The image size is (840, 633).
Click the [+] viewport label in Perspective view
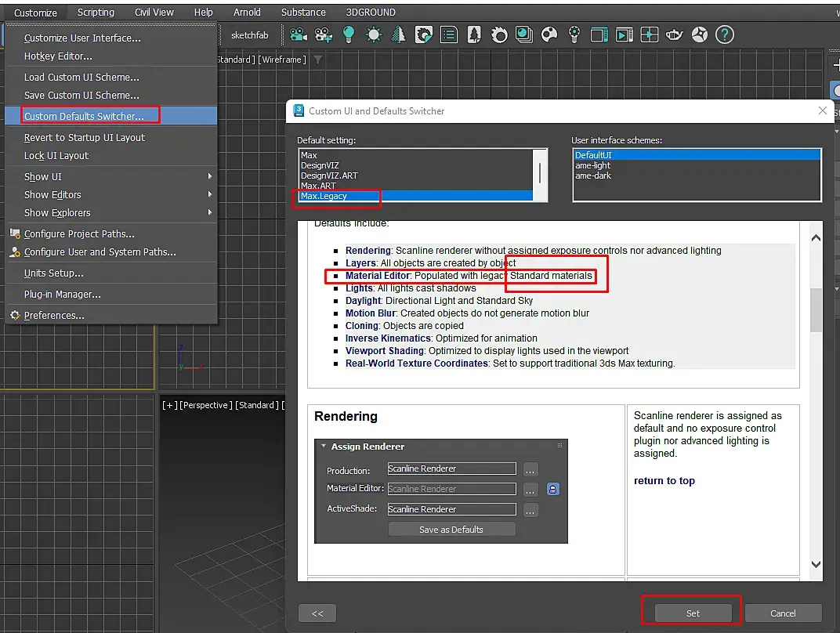pos(169,405)
